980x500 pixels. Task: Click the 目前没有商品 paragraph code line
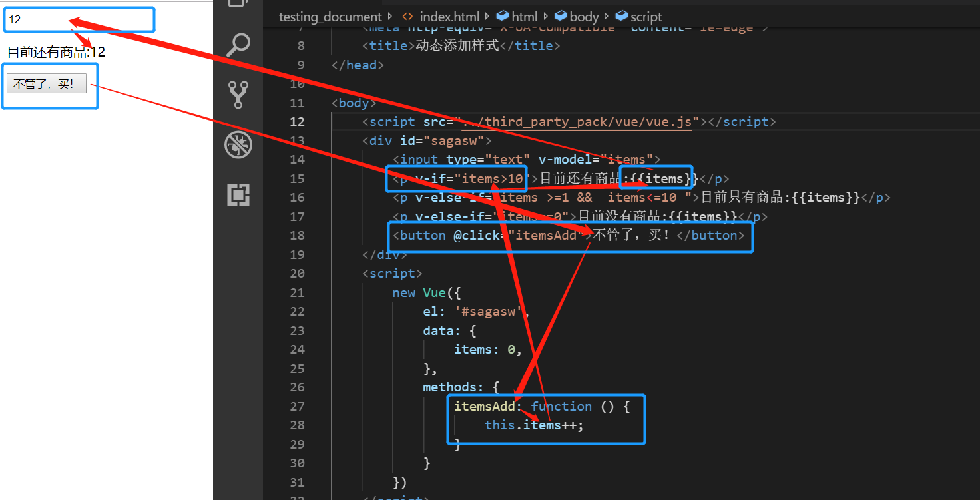click(x=580, y=216)
